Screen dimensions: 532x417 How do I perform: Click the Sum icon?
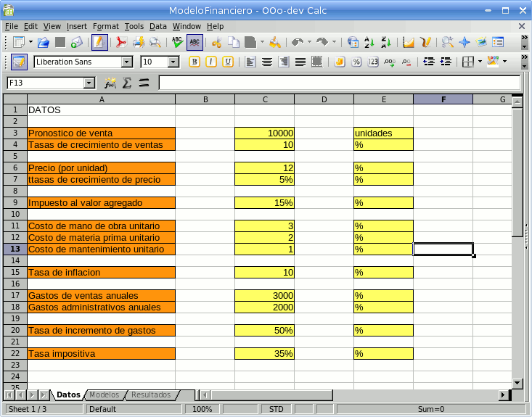127,83
